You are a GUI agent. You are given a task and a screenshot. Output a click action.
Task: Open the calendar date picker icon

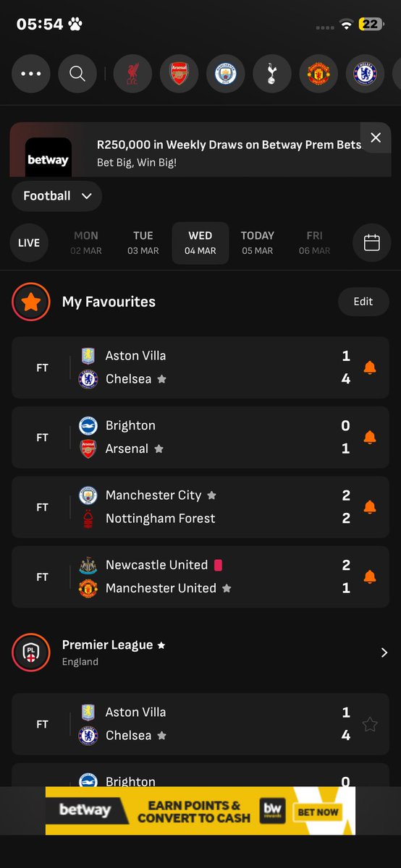pyautogui.click(x=372, y=243)
